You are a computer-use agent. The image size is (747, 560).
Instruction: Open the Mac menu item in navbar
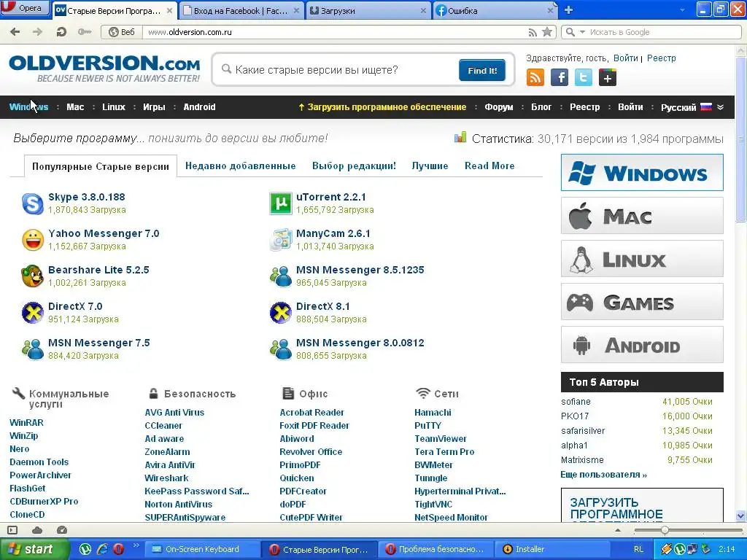click(75, 107)
